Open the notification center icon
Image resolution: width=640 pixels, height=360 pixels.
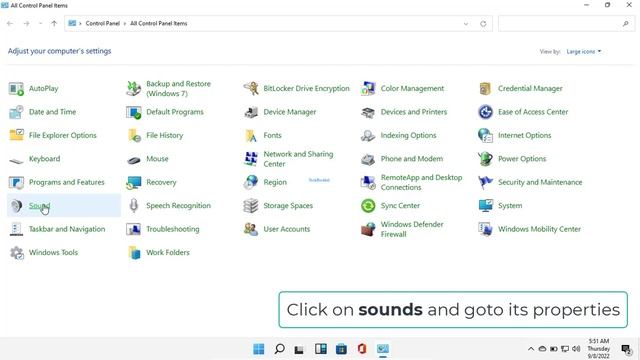626,349
